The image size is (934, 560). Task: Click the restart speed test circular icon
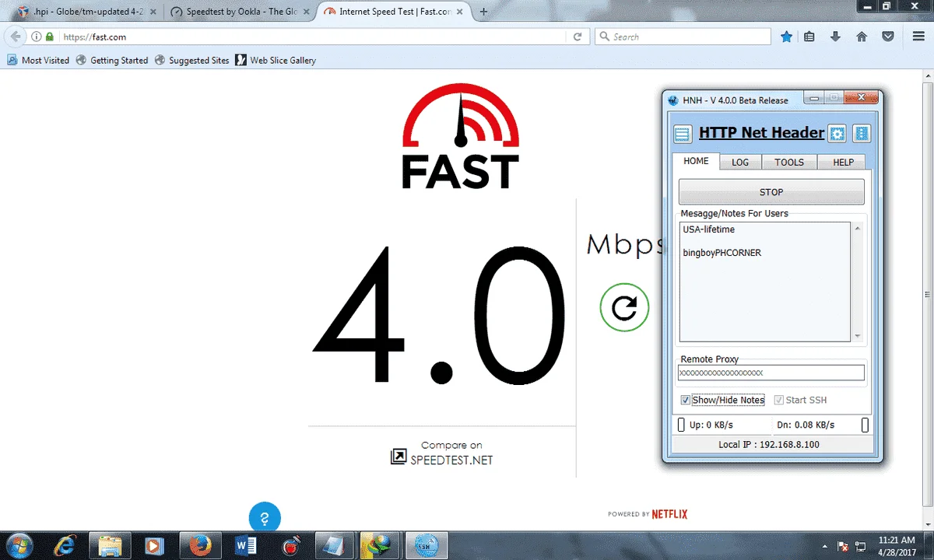click(x=624, y=308)
